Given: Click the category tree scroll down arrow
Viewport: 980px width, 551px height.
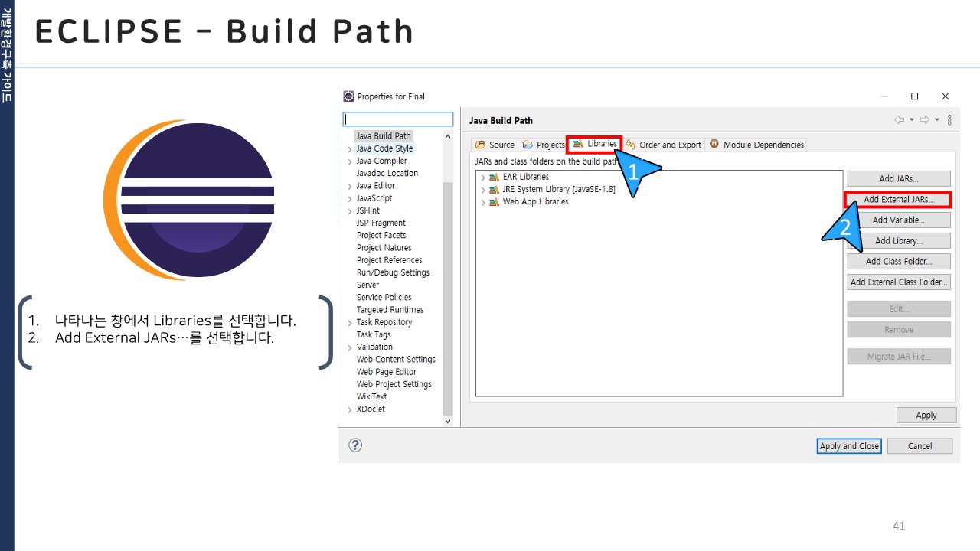Looking at the screenshot, I should tap(448, 421).
